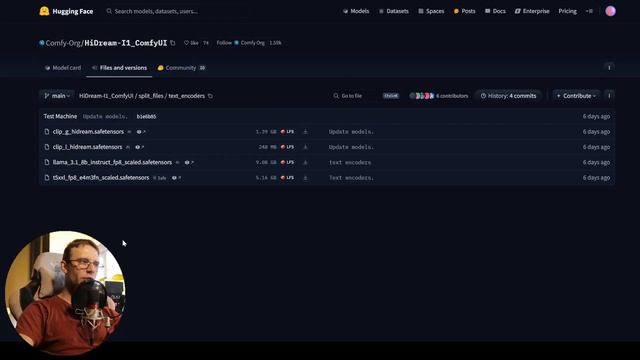Switch to the Model card tab

[63, 68]
